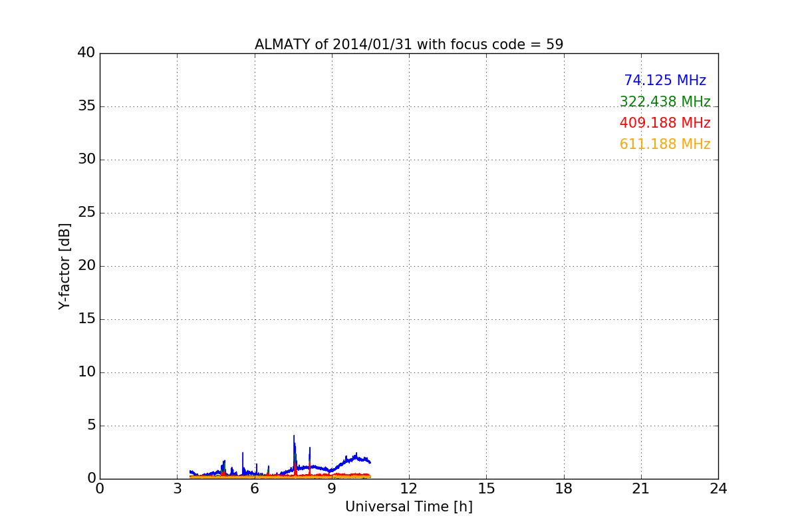Click the x-axis tick label 6
This screenshot has width=798, height=532.
(255, 488)
